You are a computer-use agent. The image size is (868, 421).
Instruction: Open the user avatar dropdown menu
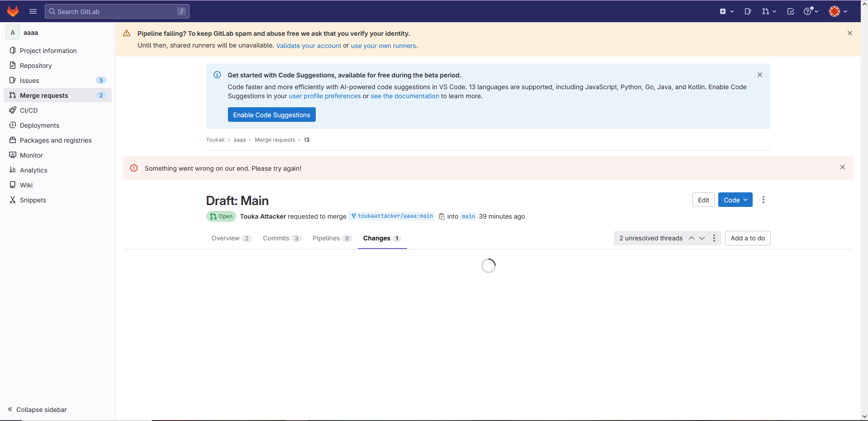tap(838, 11)
